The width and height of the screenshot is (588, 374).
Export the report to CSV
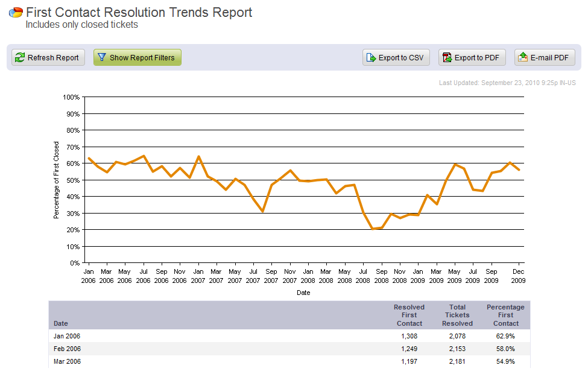396,57
